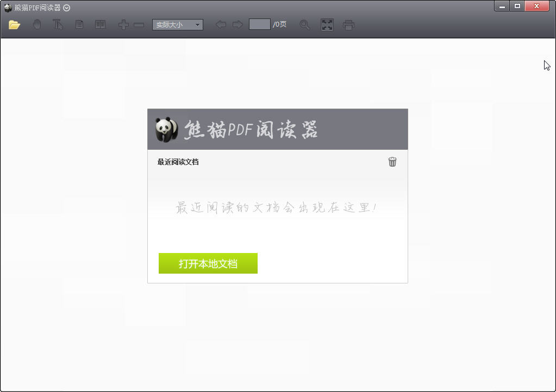Open a local document with green button
This screenshot has width=556, height=392.
[208, 263]
